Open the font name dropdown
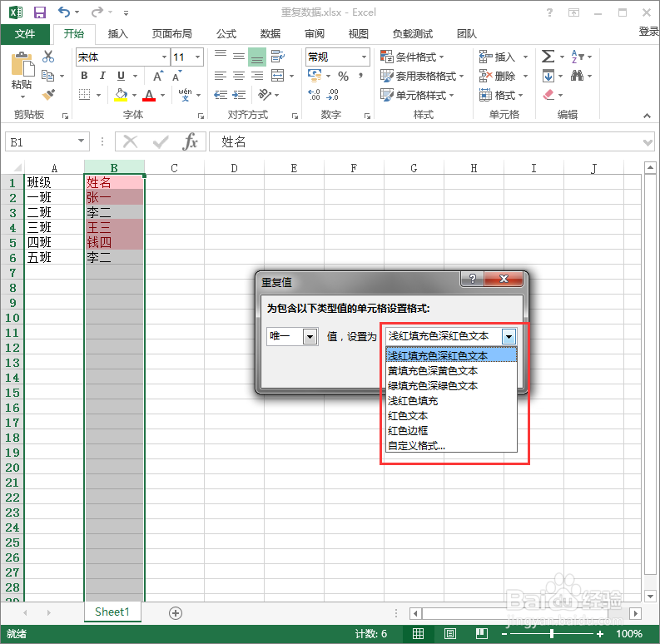Viewport: 660px width, 644px height. click(164, 57)
